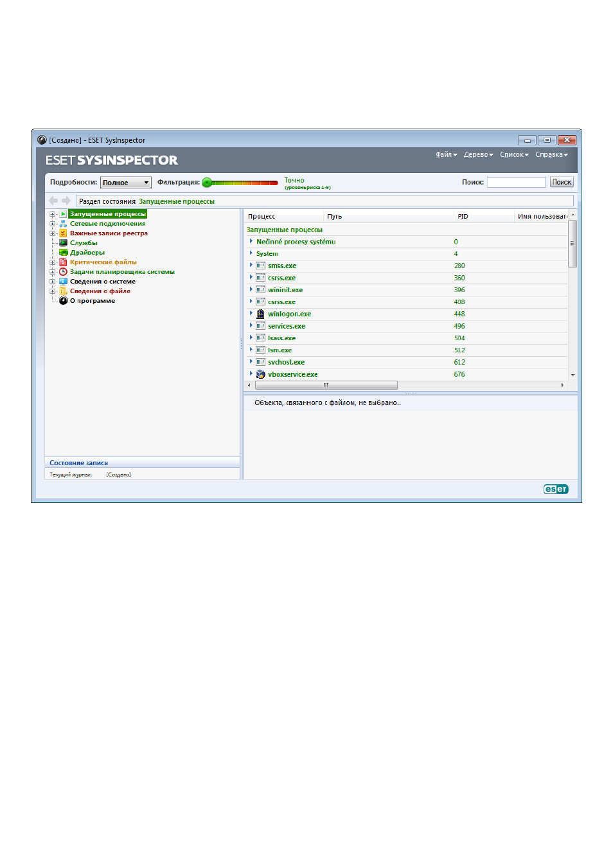Select the Драйверы tree item label
The width and height of the screenshot is (613, 868).
(x=87, y=253)
